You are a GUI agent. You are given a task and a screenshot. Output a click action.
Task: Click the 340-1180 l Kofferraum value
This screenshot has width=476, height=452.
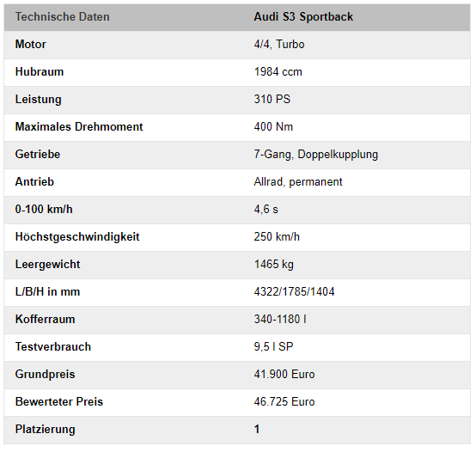280,320
